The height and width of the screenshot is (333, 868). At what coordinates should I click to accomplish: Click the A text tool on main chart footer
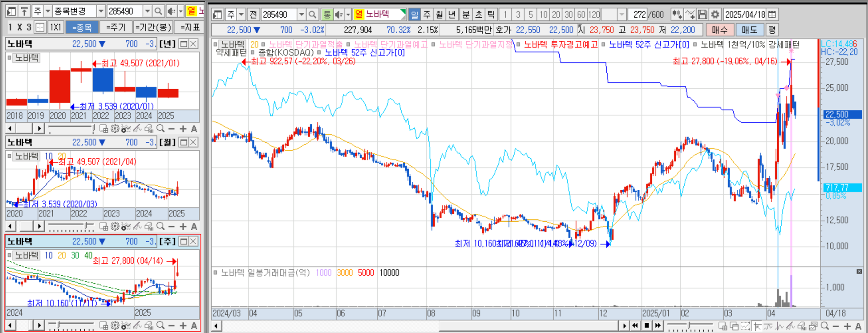coord(858,326)
